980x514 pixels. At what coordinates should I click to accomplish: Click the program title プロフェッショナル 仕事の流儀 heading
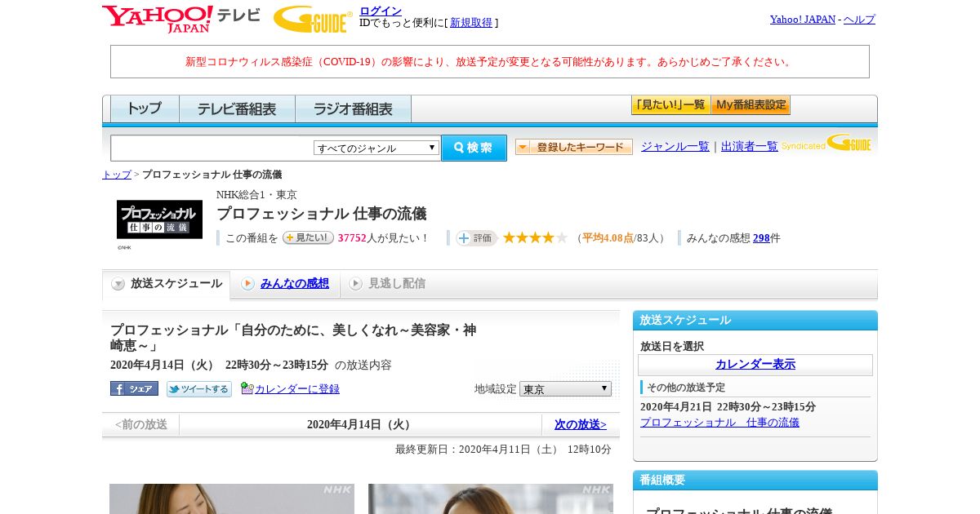coord(321,214)
